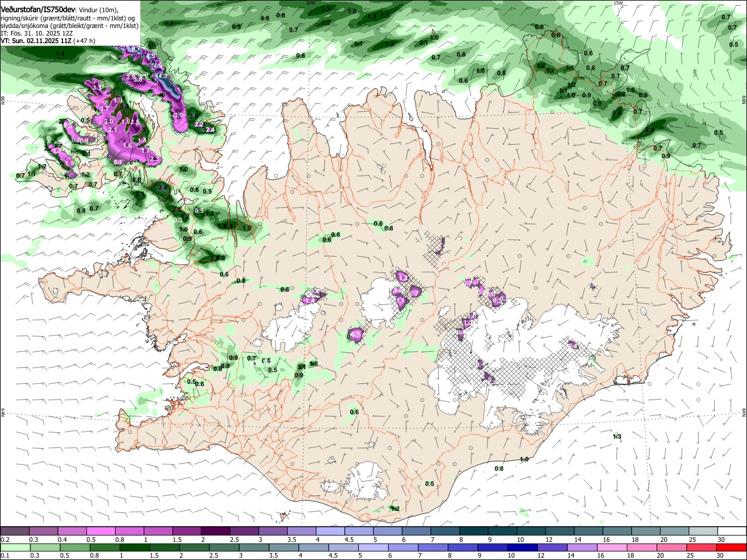Click the '30' label in the bottom legend row
The image size is (747, 560).
click(x=719, y=555)
